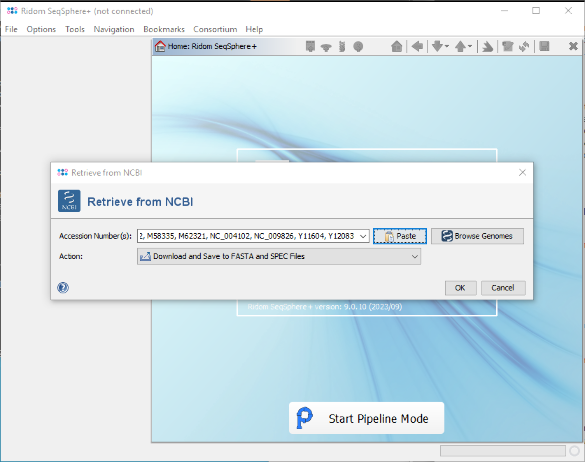Viewport: 585px width, 462px height.
Task: Open the Consortium menu
Action: click(x=215, y=29)
